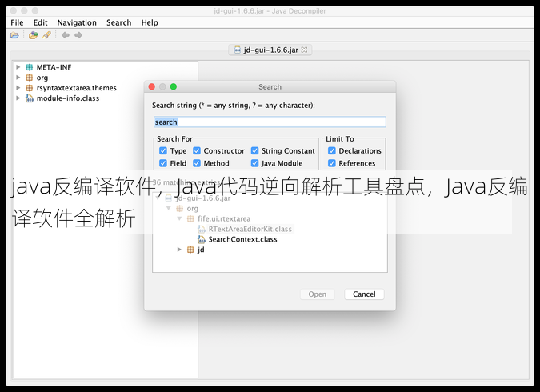Click the search string input field

[270, 122]
